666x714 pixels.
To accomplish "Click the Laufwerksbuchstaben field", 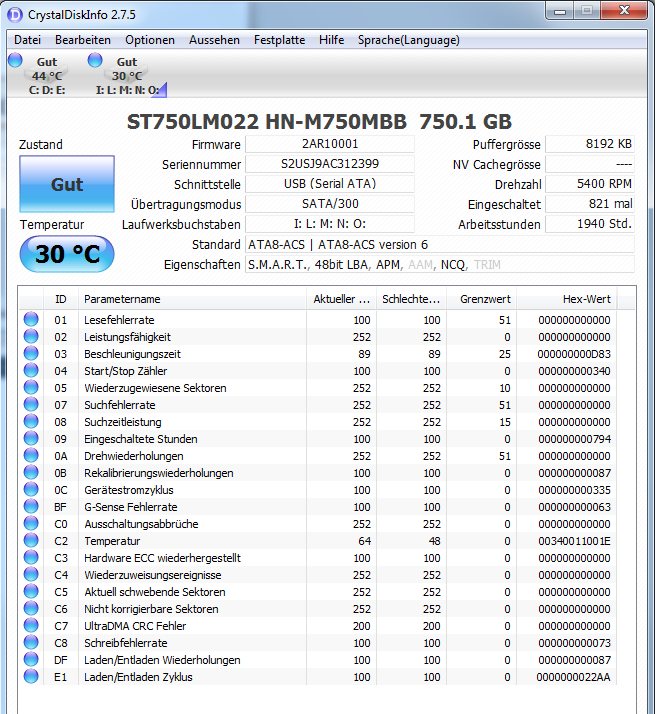I will coord(330,224).
